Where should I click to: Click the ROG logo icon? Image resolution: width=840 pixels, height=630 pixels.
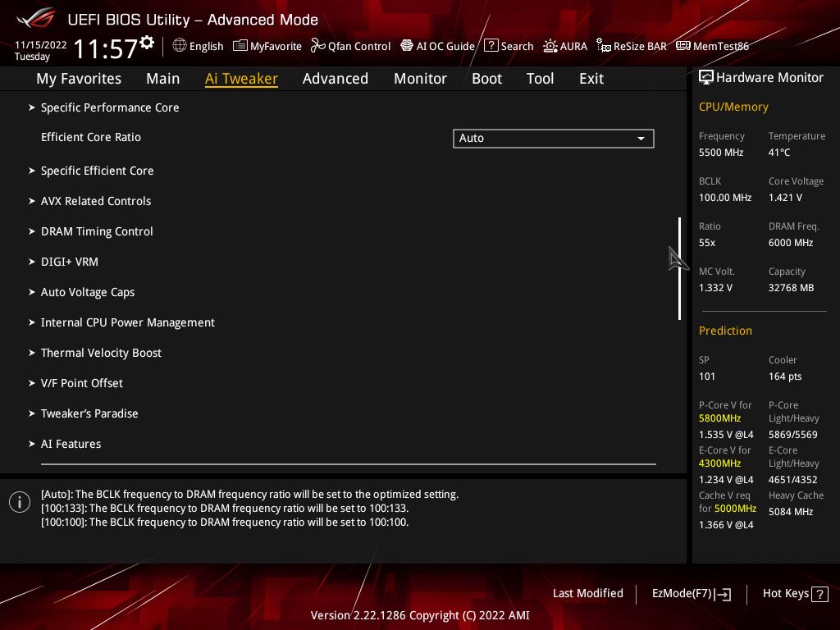click(36, 19)
